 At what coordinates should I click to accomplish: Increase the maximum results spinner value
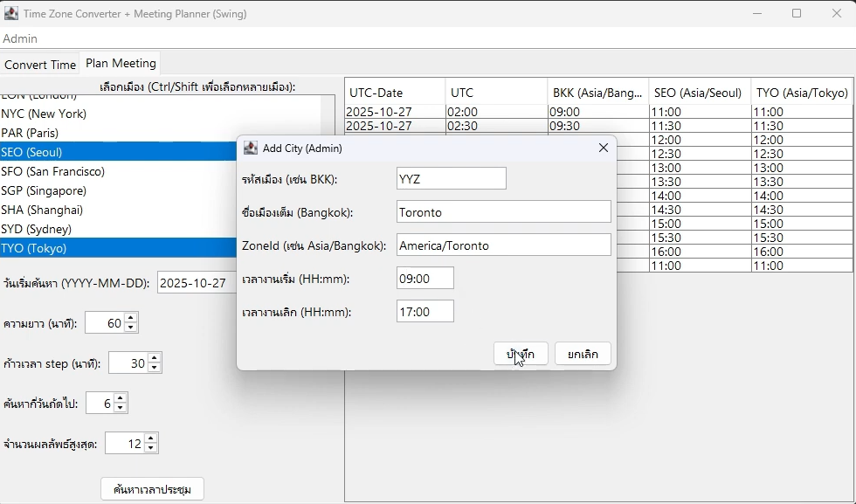(151, 438)
